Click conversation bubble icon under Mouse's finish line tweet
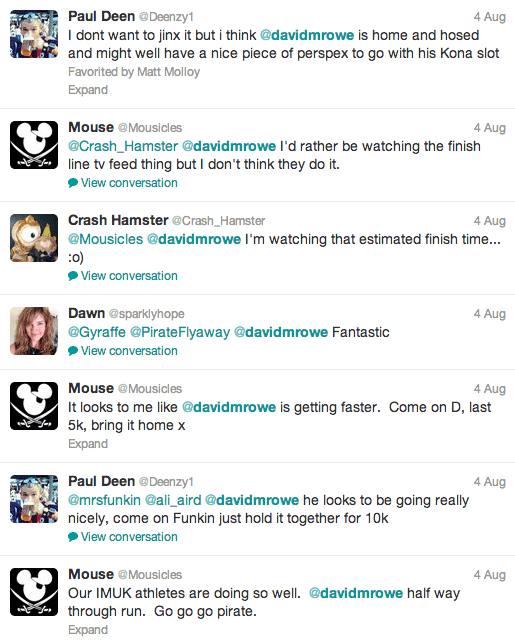 coord(73,183)
